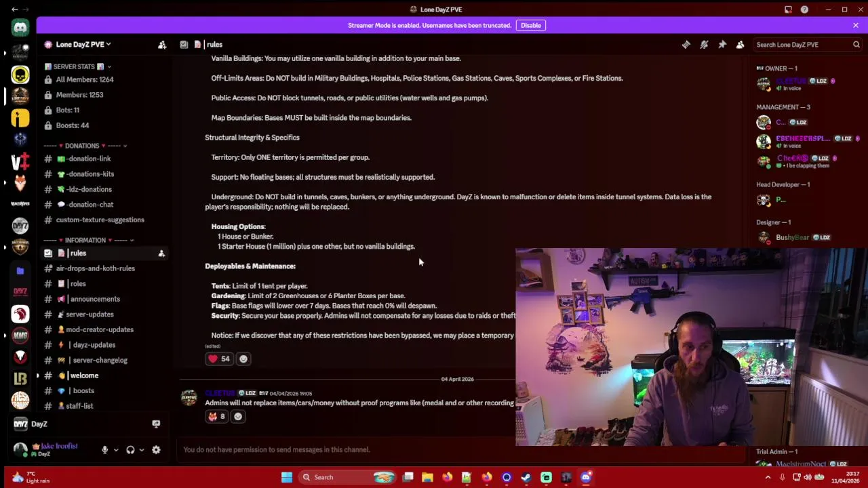Open microphone input options arrow
The height and width of the screenshot is (488, 868).
[x=116, y=449]
